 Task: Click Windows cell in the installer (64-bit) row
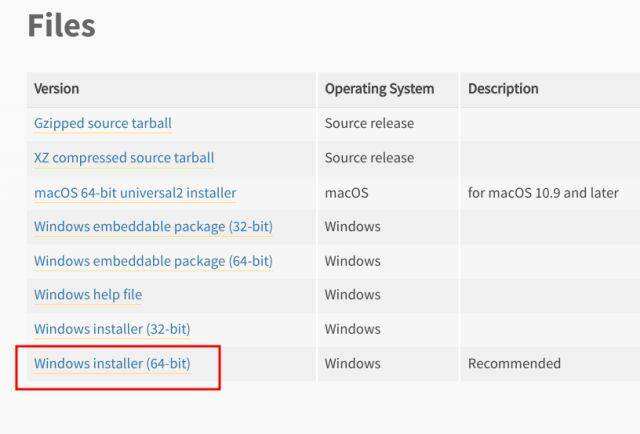(352, 364)
